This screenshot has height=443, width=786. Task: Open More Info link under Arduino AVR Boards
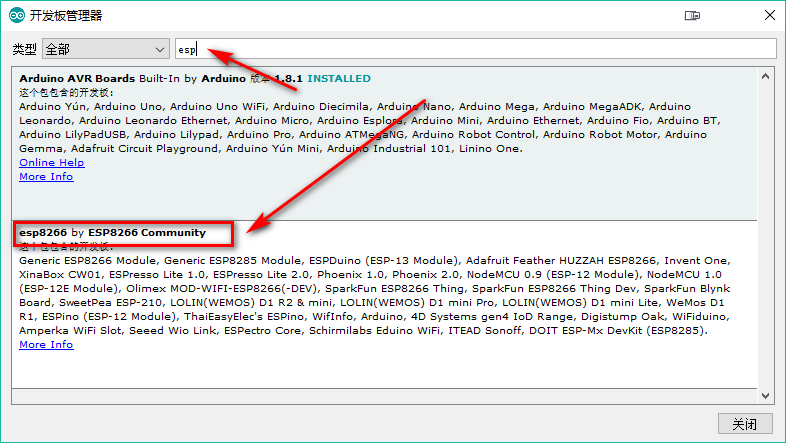[x=46, y=177]
